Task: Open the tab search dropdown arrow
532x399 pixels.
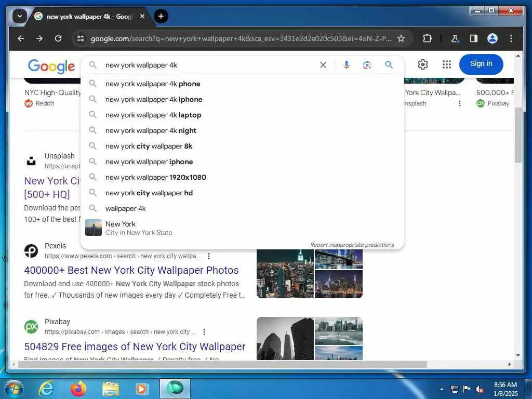Action: [x=20, y=16]
